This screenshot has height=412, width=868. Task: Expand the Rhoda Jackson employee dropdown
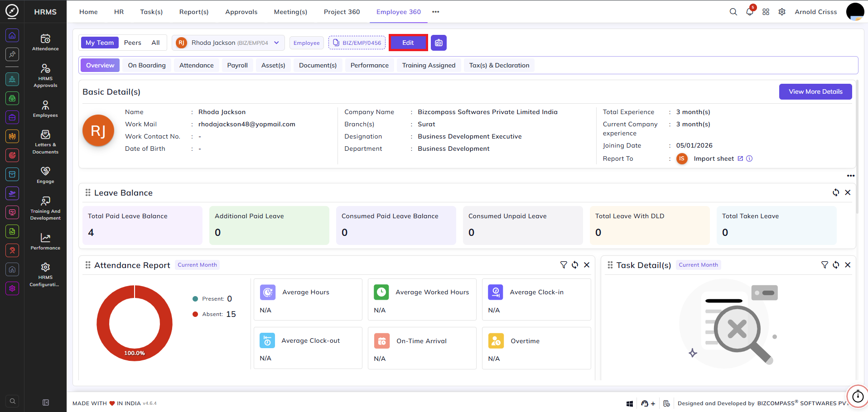click(228, 43)
